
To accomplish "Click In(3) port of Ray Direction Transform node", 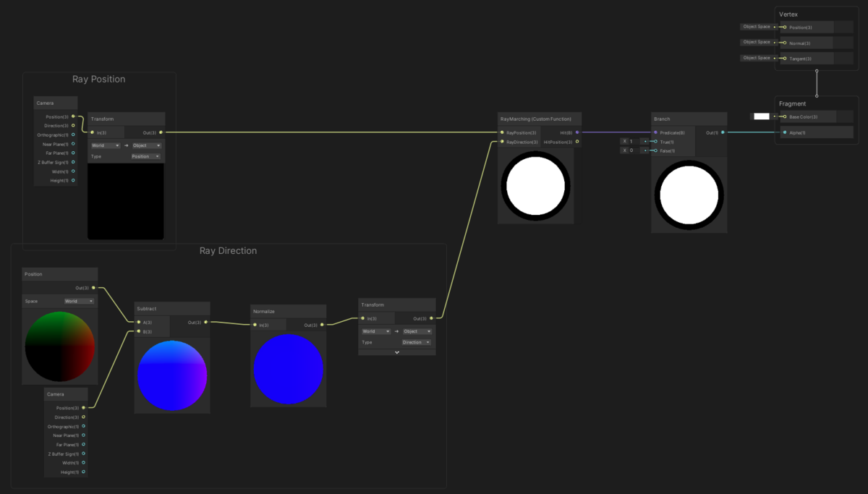I will 363,318.
